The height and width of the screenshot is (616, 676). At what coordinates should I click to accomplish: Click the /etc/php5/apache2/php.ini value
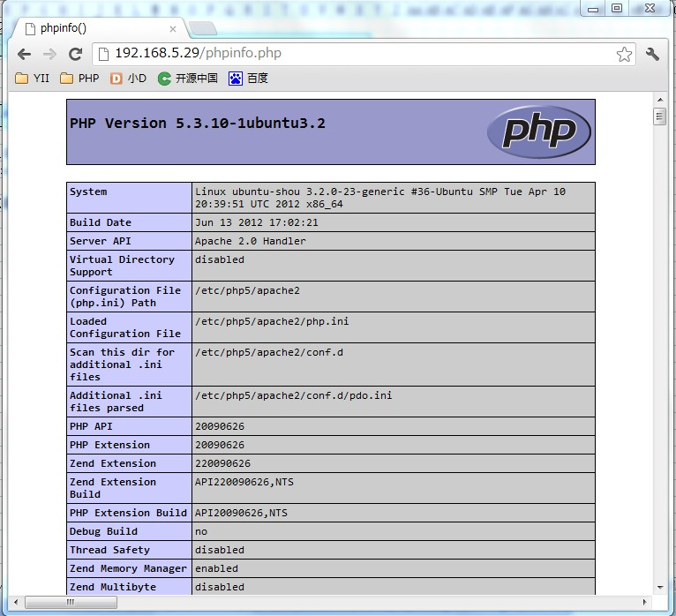pyautogui.click(x=272, y=321)
